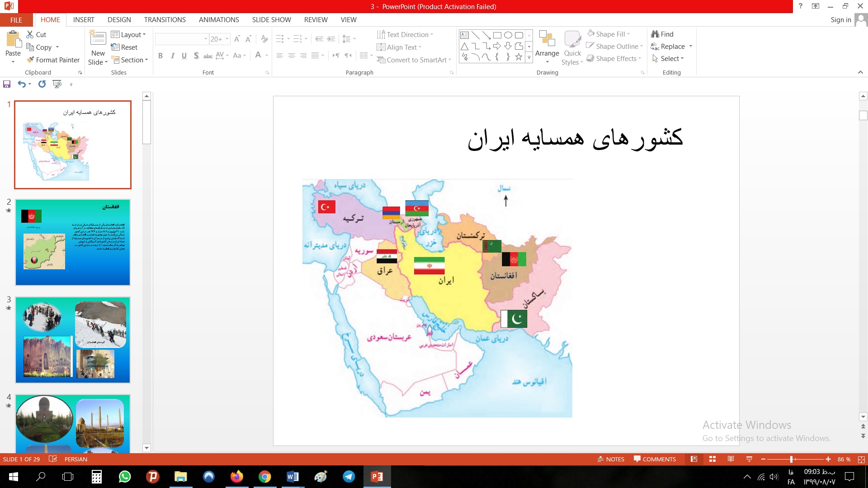Toggle Bold formatting
Image resolution: width=868 pixels, height=488 pixels.
pos(160,56)
